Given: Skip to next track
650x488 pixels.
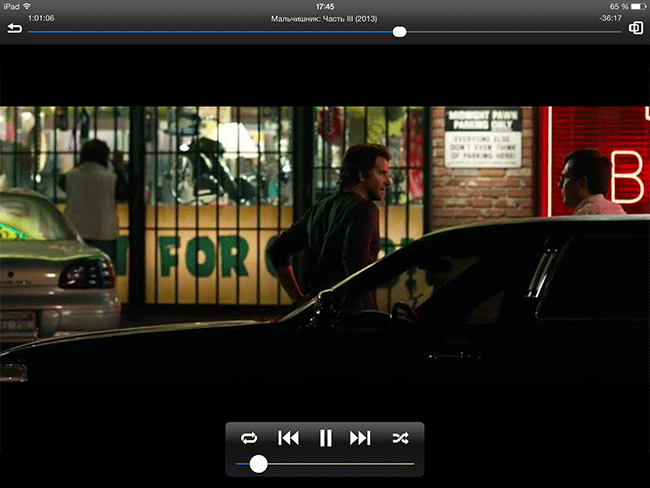Looking at the screenshot, I should [x=360, y=438].
